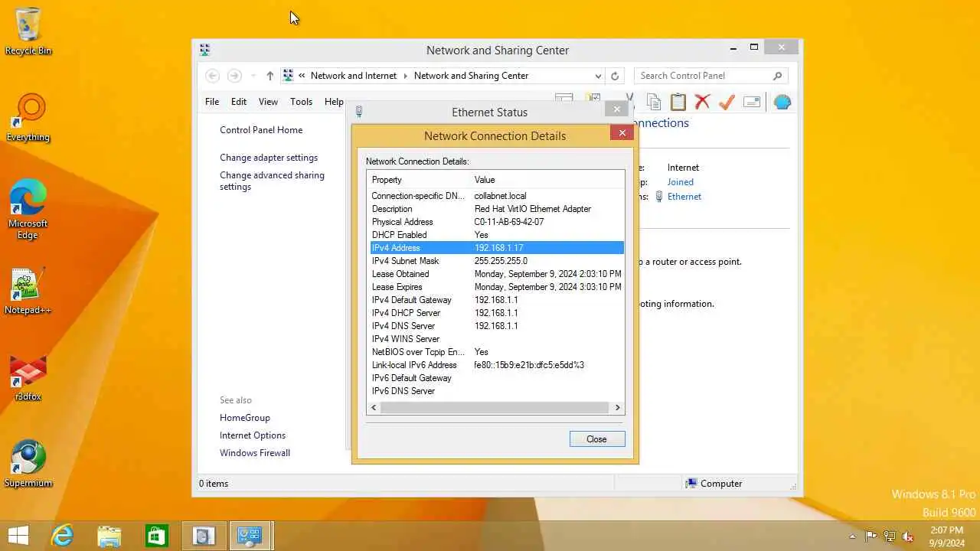Screen dimensions: 980x551
Task: Click the search magnifier in Search Control Panel
Action: 777,76
